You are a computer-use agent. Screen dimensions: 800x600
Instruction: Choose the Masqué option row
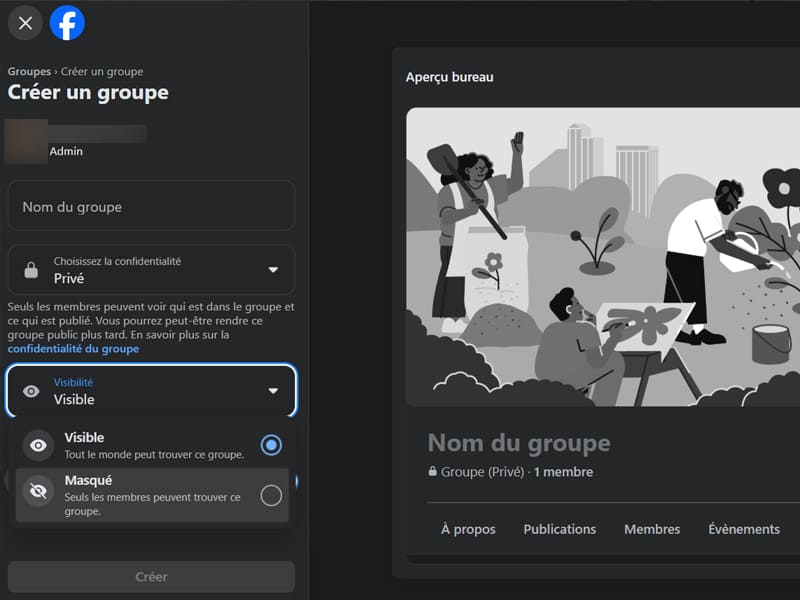pos(152,495)
